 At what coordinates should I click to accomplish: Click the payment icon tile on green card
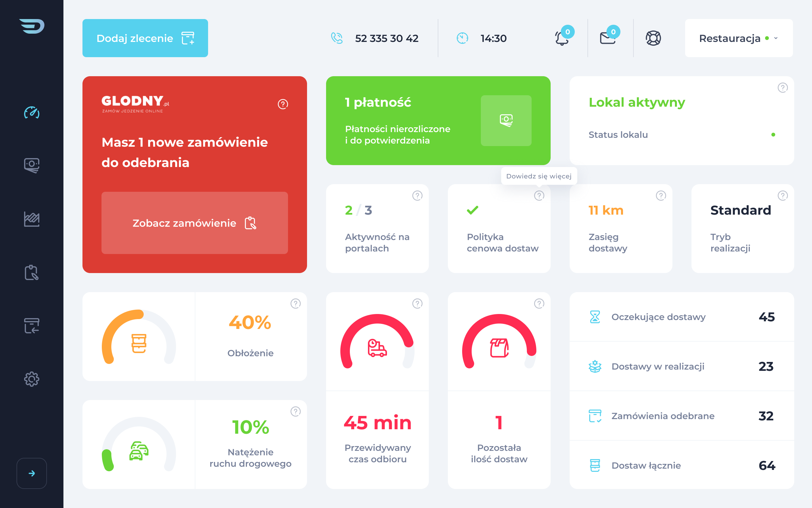click(x=506, y=120)
